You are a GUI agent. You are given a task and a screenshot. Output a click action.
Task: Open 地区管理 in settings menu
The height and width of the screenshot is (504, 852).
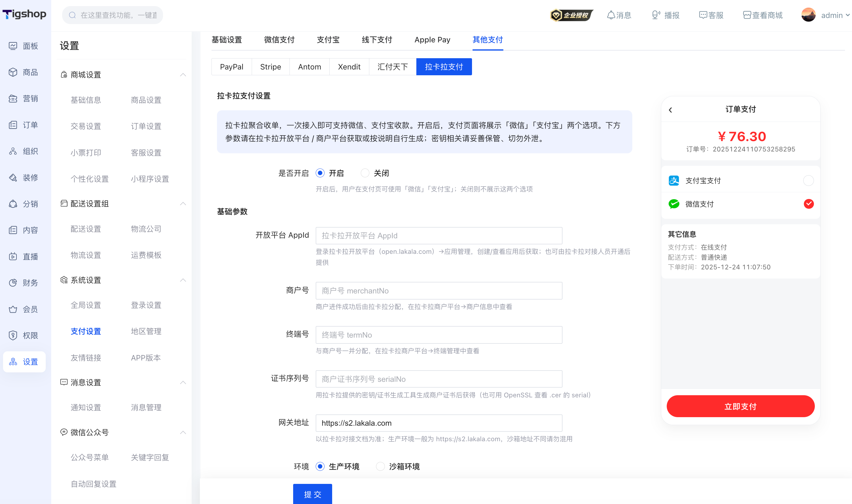click(x=146, y=331)
